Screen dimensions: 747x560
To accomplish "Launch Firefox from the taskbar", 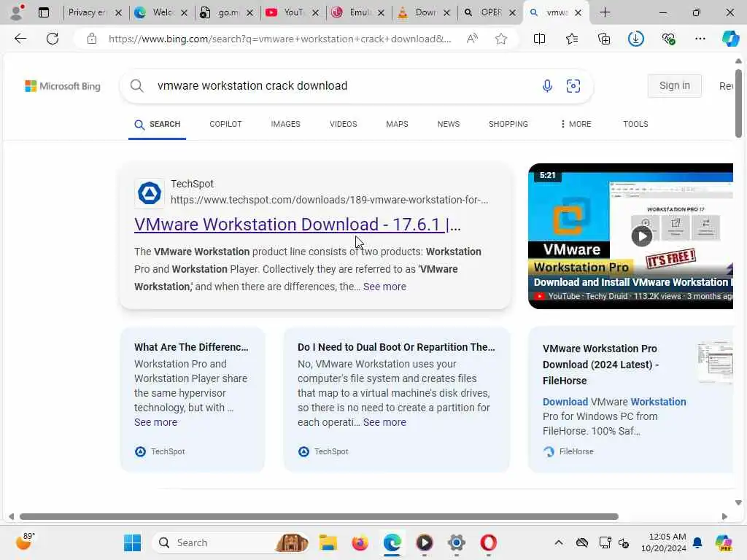I will coord(360,542).
